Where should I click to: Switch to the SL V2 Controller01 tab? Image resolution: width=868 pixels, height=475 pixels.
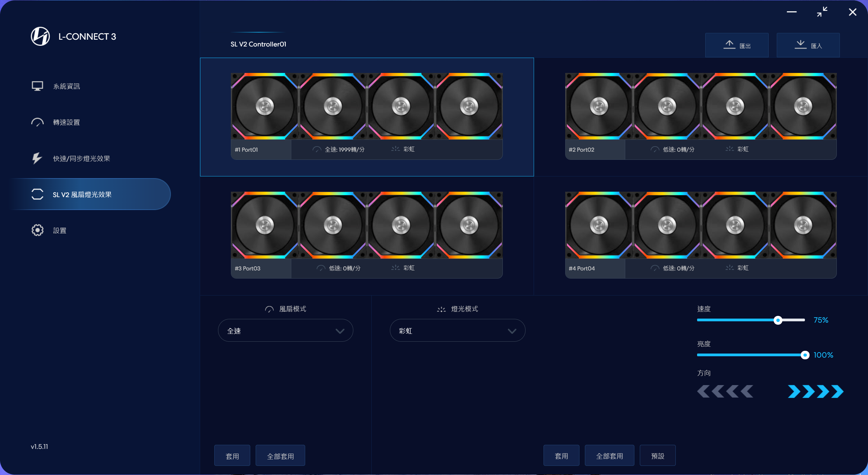258,44
